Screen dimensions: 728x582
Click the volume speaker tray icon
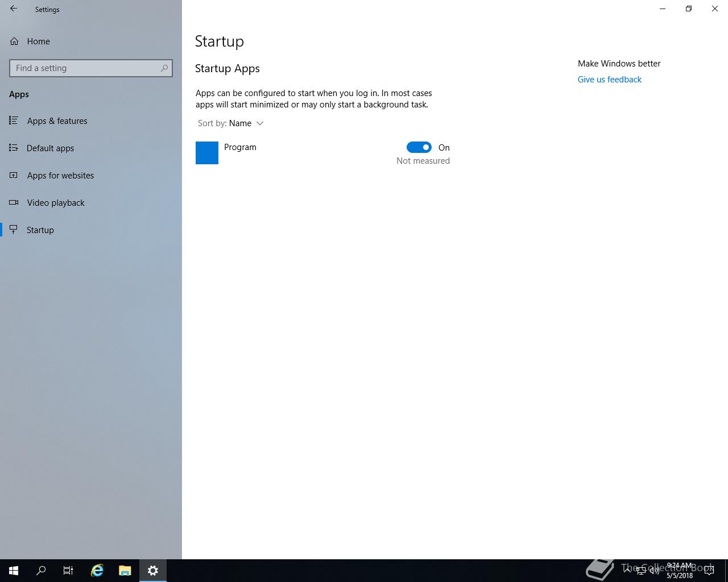click(655, 571)
